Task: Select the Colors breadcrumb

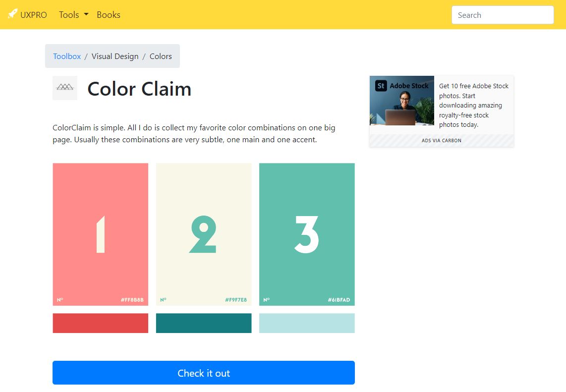Action: click(x=161, y=56)
